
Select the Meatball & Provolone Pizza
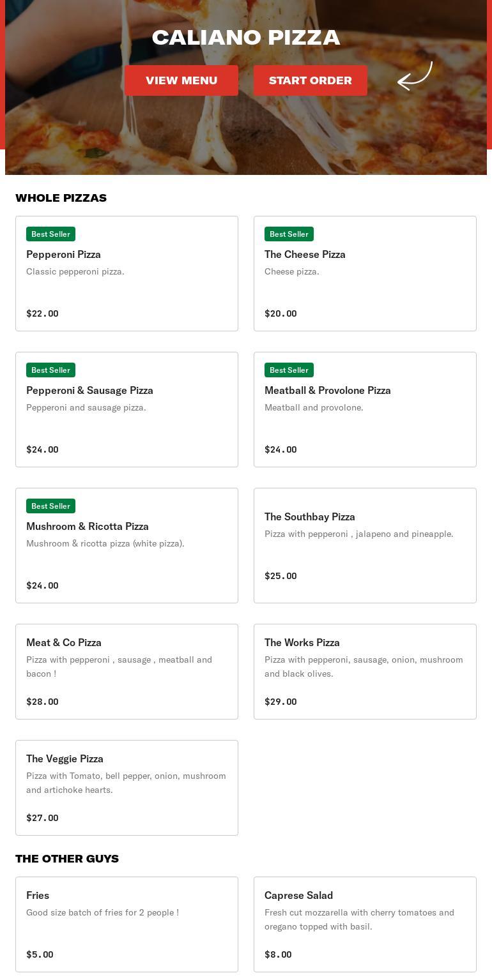pyautogui.click(x=365, y=409)
